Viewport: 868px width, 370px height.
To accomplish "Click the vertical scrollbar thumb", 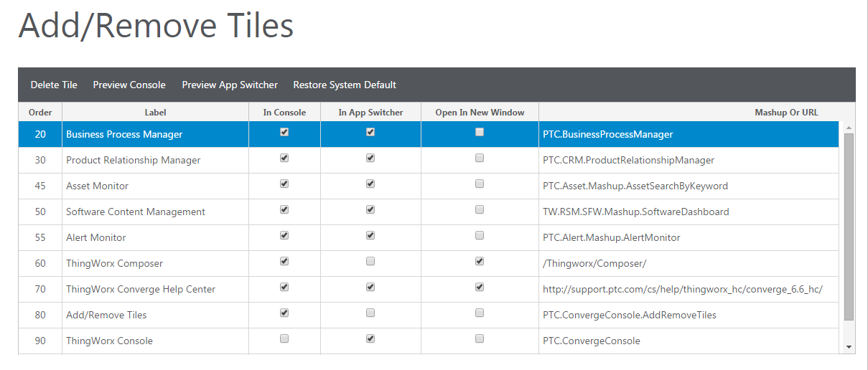I will [x=849, y=226].
